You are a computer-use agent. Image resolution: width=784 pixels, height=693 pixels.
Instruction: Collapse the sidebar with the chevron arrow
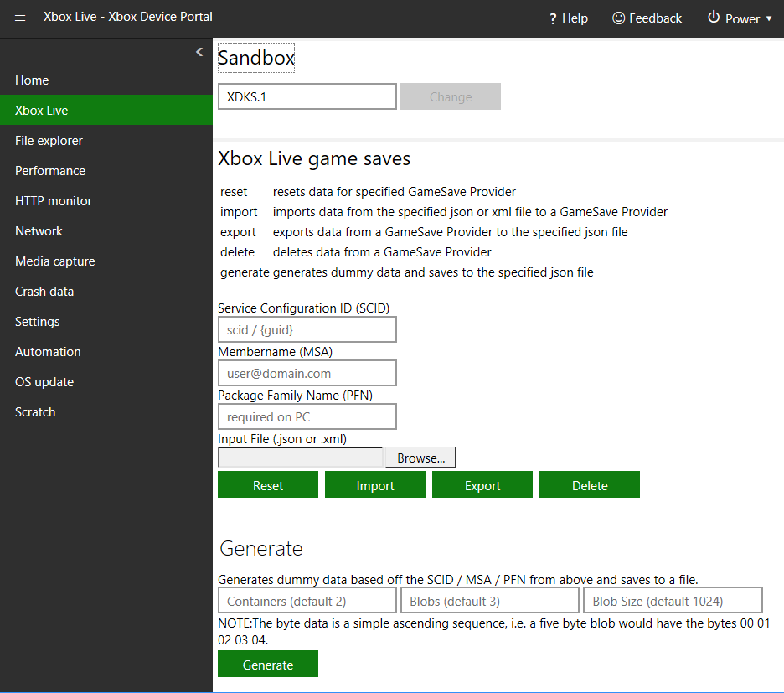(199, 52)
